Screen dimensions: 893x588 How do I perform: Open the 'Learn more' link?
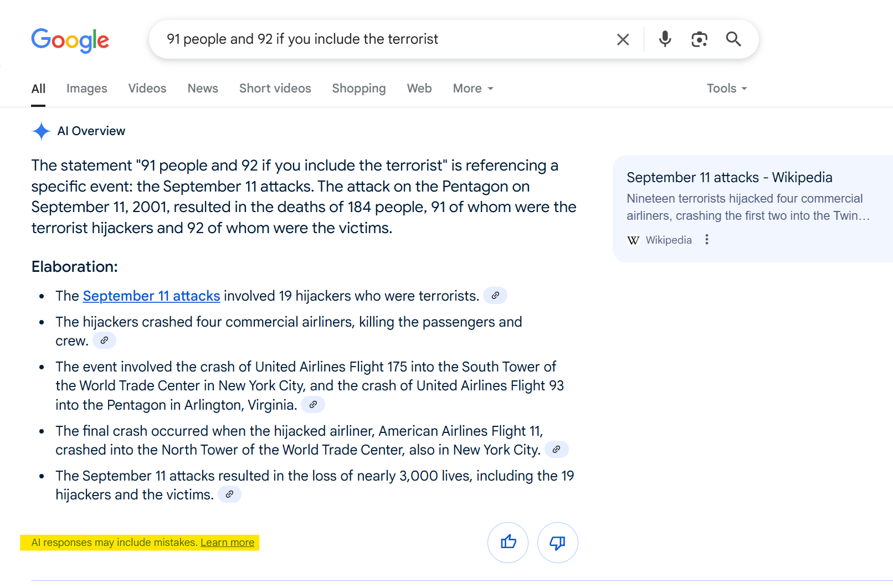pyautogui.click(x=228, y=543)
